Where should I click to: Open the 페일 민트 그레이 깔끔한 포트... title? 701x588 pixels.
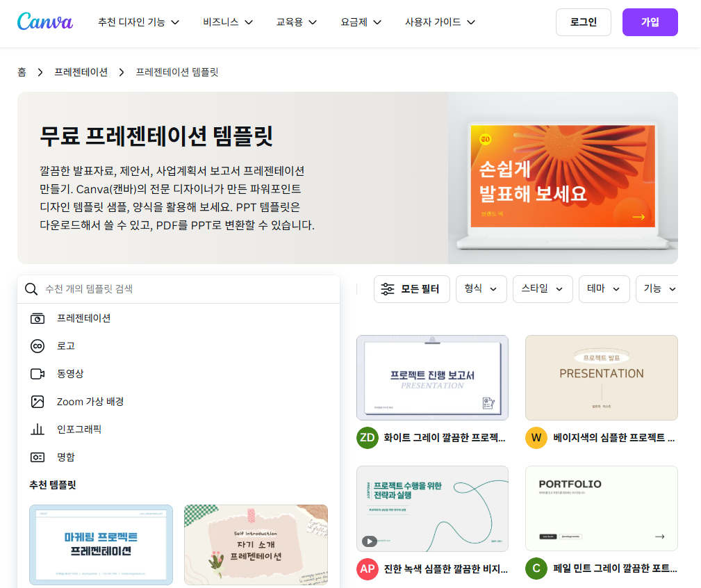615,569
